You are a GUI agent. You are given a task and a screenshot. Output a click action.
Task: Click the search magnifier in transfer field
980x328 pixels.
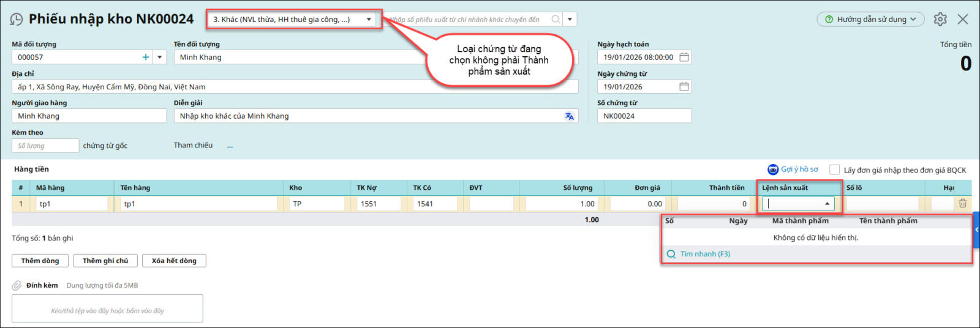[x=556, y=20]
